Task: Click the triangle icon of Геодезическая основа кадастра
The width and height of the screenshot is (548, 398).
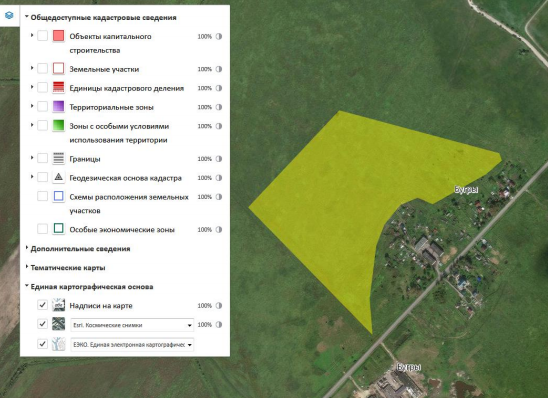Action: point(58,177)
